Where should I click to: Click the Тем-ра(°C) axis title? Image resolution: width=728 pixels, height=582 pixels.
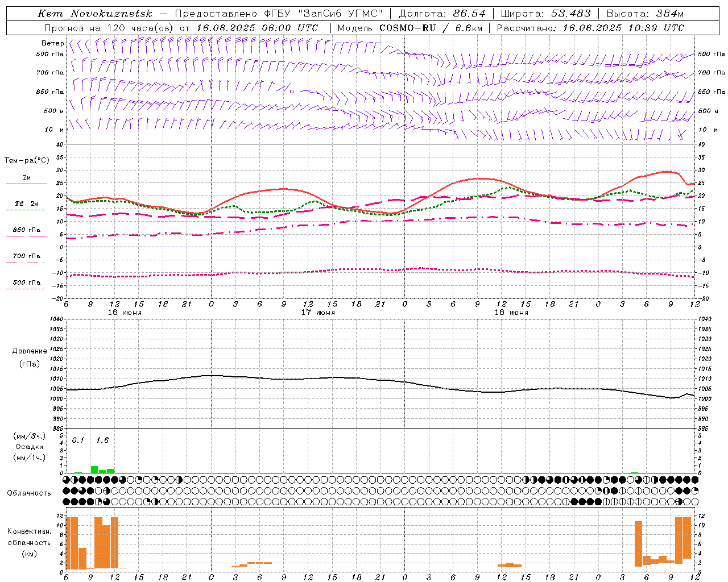[x=27, y=161]
